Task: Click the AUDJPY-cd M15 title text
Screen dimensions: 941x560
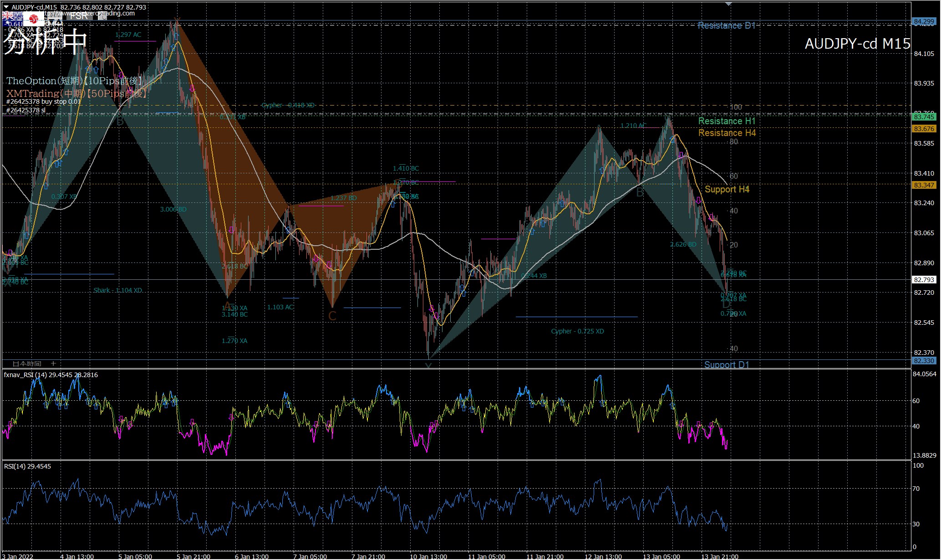Action: pyautogui.click(x=857, y=44)
